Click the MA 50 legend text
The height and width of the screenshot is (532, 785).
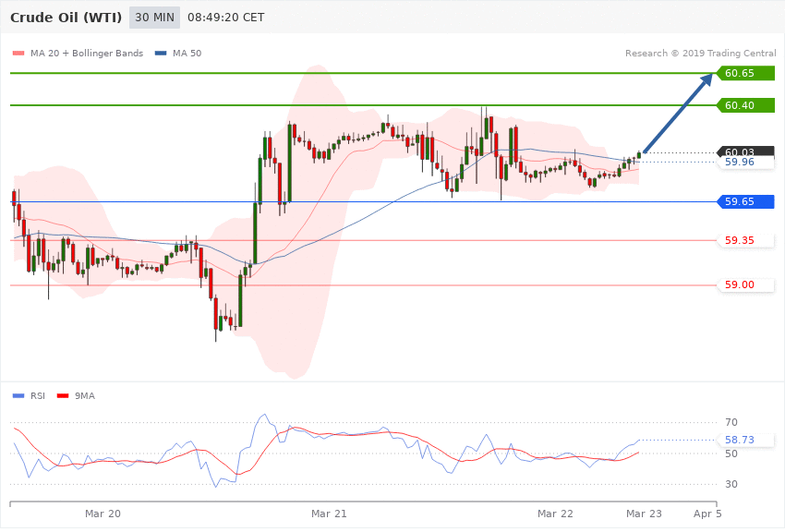click(x=187, y=53)
